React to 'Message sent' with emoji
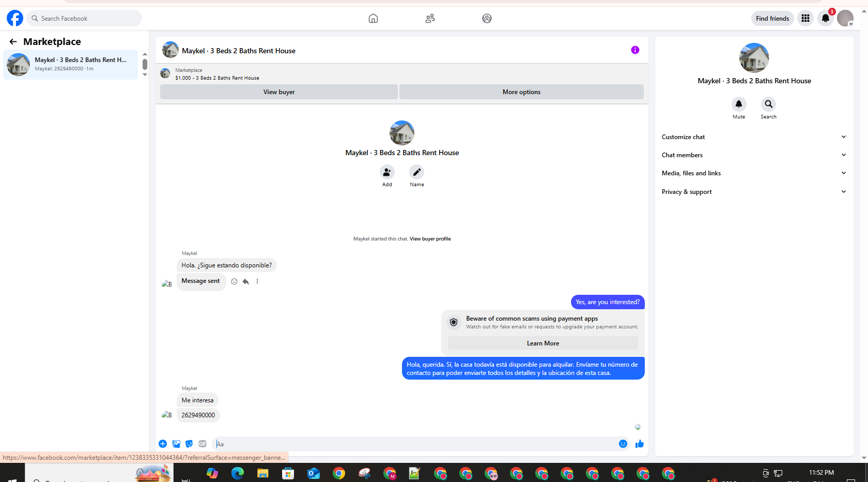868x482 pixels. [x=234, y=281]
